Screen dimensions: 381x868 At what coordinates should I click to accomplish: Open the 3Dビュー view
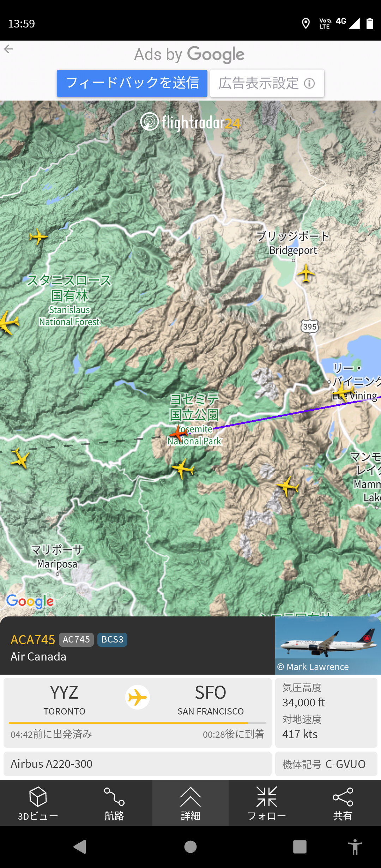38,803
